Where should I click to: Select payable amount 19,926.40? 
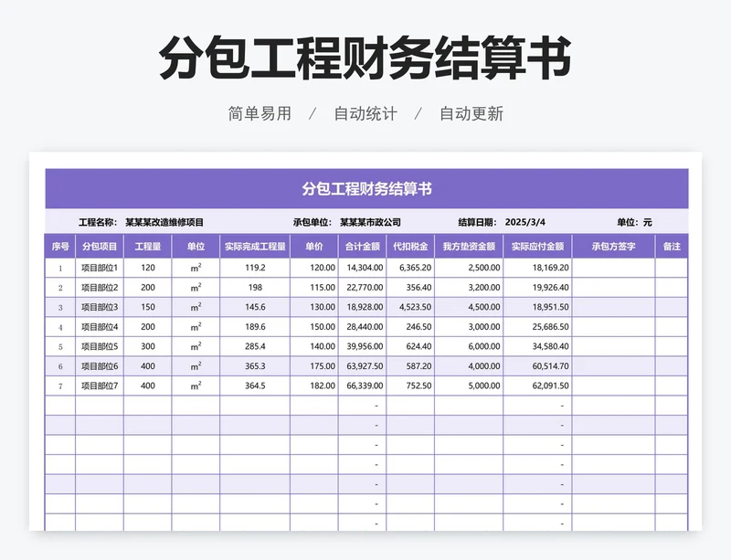tap(551, 288)
